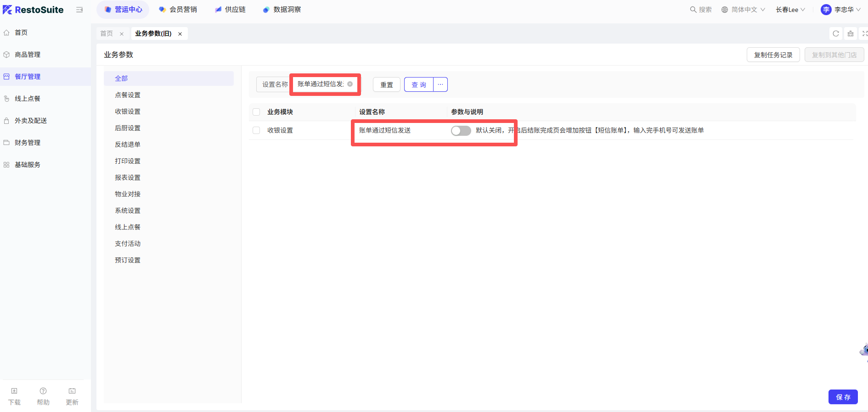868x412 pixels.
Task: Clear the 设置名称 search field with the x icon
Action: pos(350,84)
